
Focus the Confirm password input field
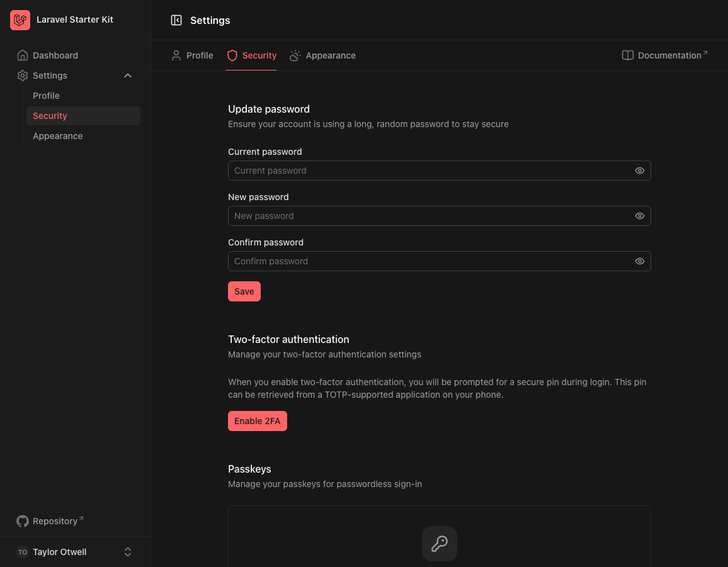tap(439, 261)
